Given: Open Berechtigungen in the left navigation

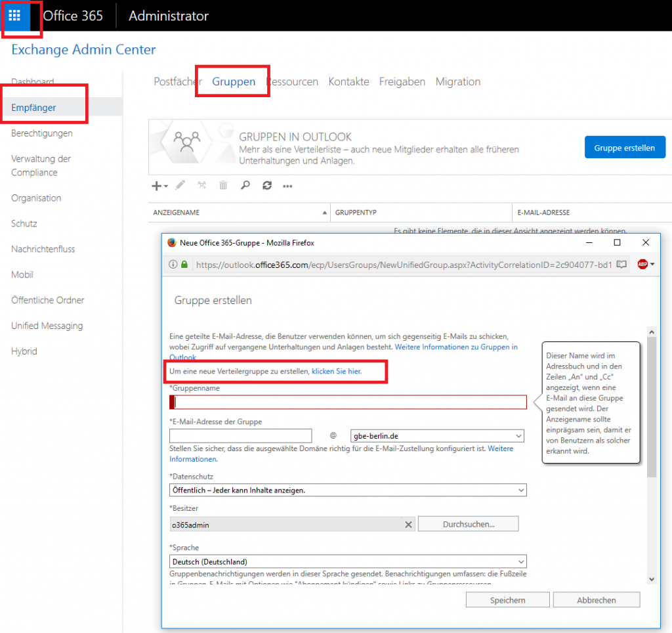Looking at the screenshot, I should [x=42, y=133].
